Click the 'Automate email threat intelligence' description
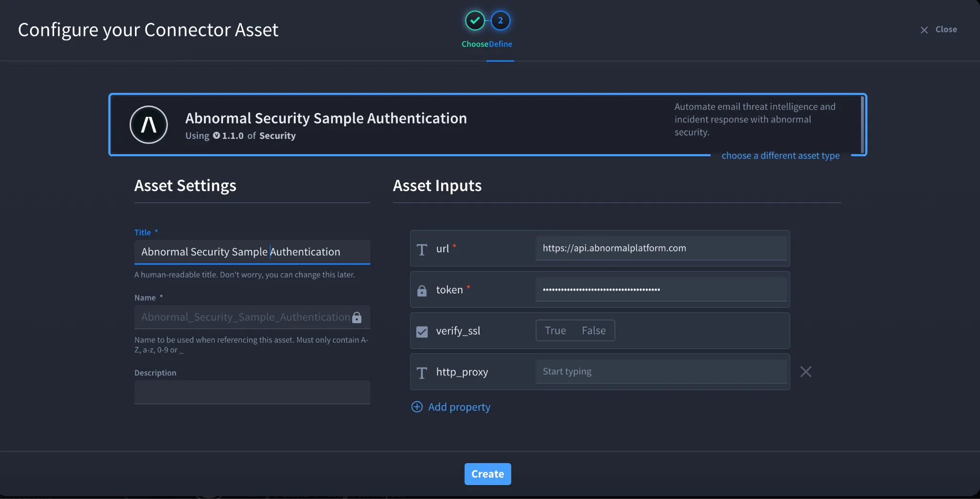Image resolution: width=980 pixels, height=499 pixels. coord(755,119)
